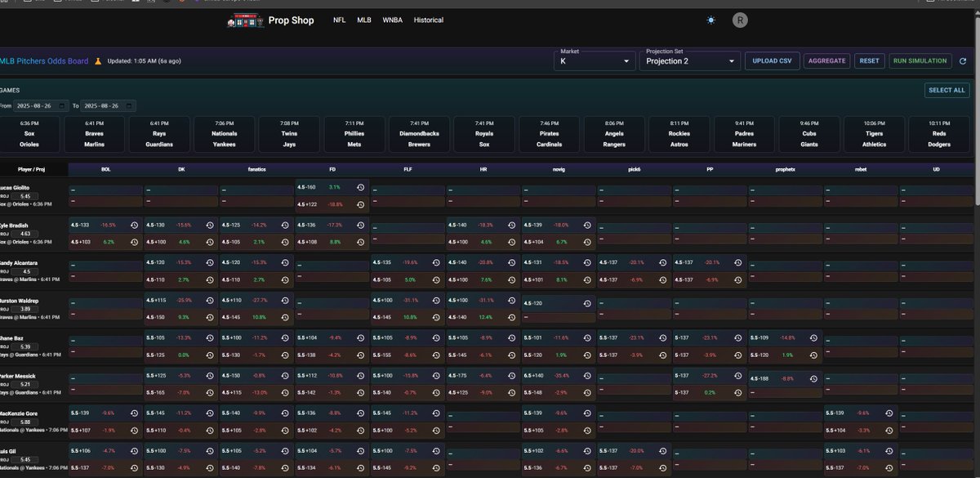Click the From date input field
Viewport: 980px width, 478px height.
(x=33, y=105)
